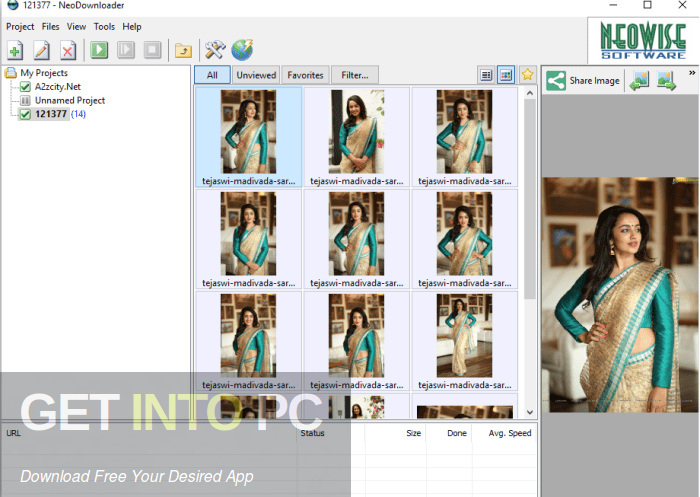The image size is (700, 497).
Task: Click the My Projects folder icon
Action: tap(11, 73)
